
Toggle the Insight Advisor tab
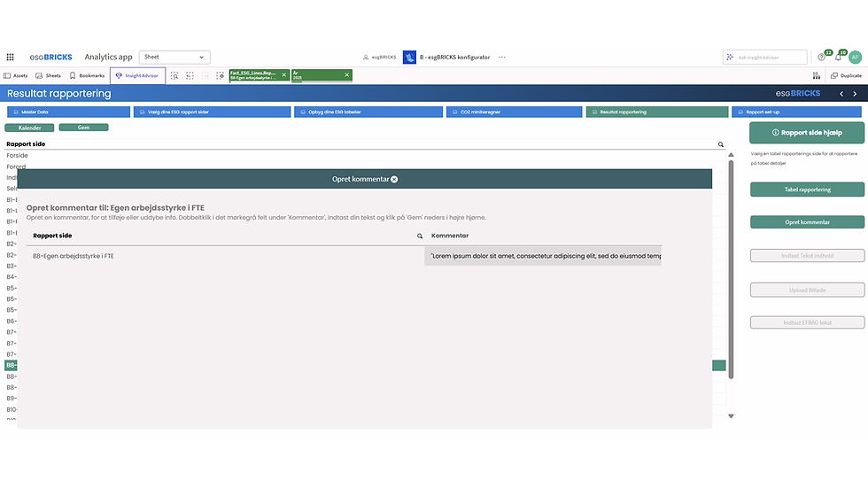coord(137,76)
